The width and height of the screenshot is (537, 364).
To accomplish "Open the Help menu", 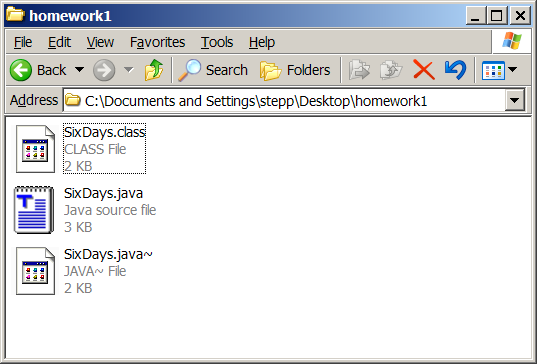I will click(x=262, y=42).
